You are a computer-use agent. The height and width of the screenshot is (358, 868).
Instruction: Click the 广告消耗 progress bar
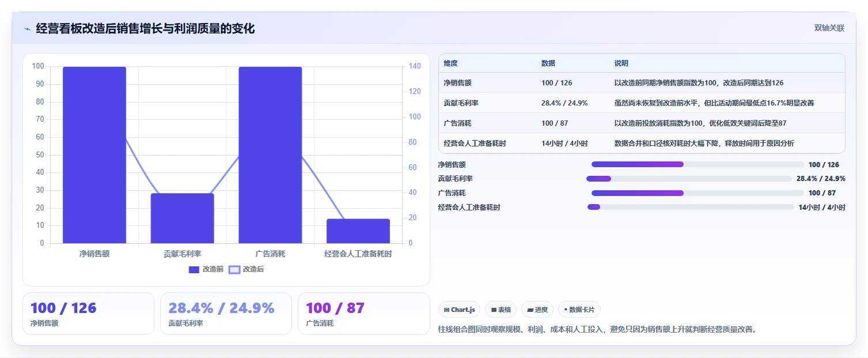[x=698, y=193]
